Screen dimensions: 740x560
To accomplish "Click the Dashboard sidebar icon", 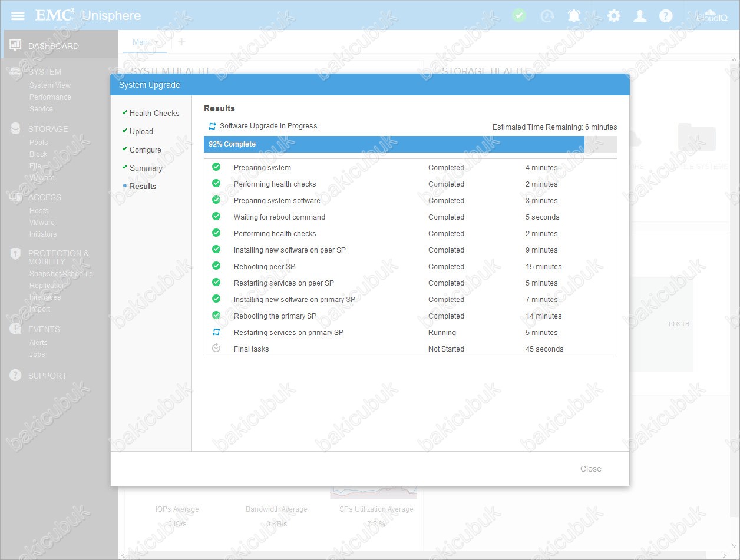I will click(15, 45).
